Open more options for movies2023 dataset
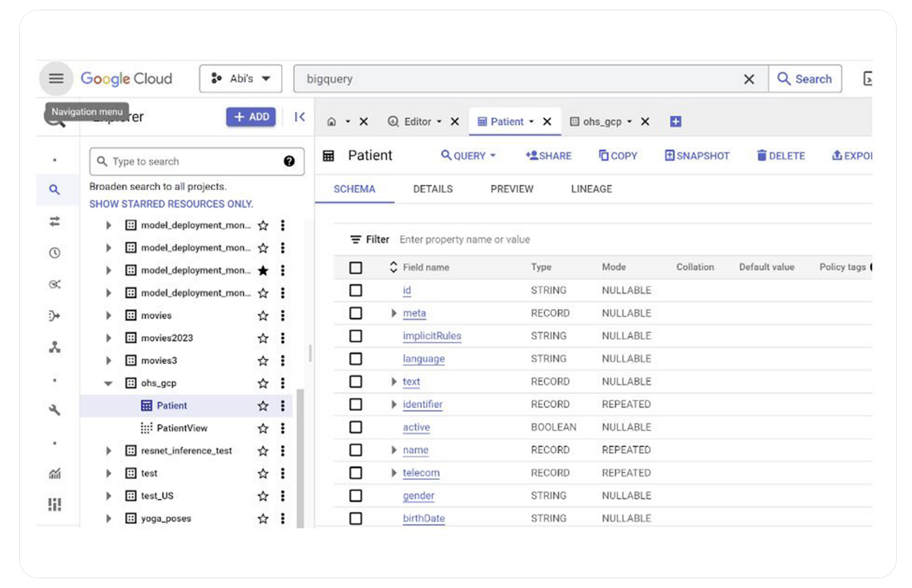This screenshot has height=588, width=912. coord(283,338)
